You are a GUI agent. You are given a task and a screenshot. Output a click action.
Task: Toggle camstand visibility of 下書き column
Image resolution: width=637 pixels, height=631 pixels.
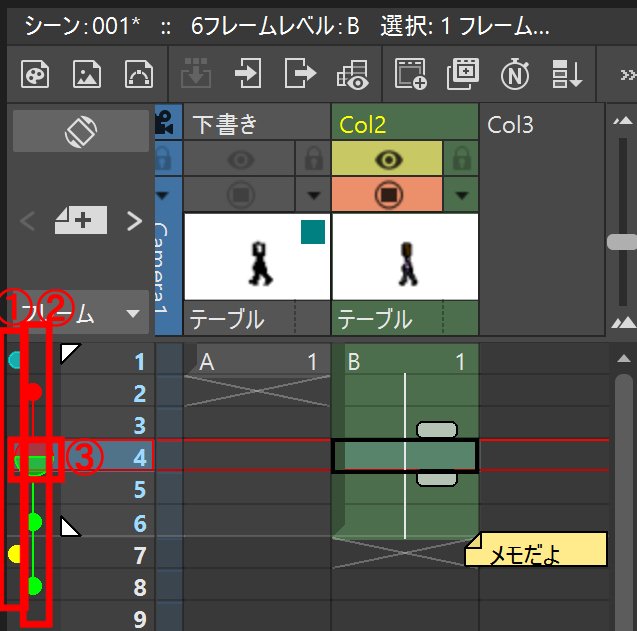240,194
